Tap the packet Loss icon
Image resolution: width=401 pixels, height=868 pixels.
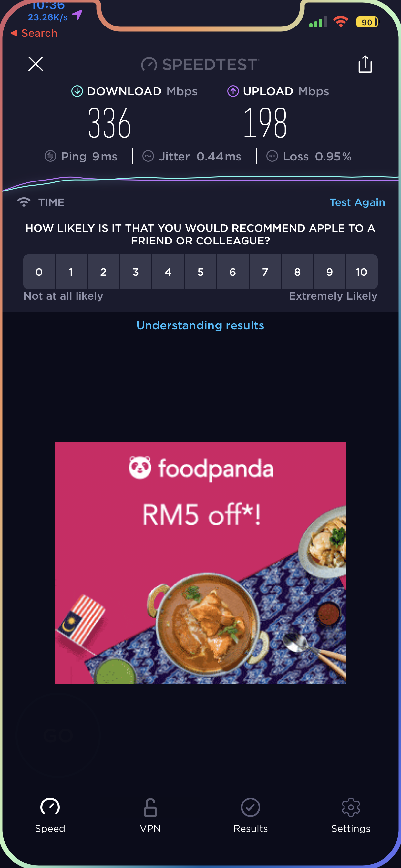point(272,156)
